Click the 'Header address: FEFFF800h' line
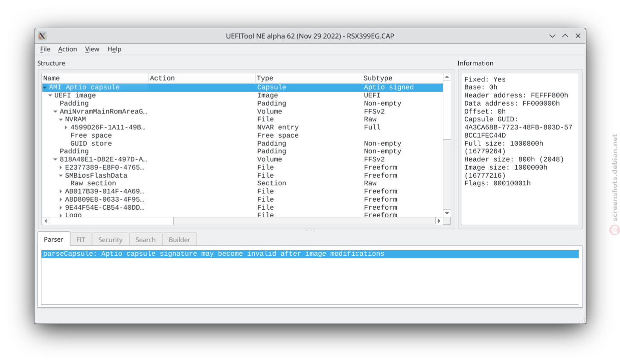 (x=516, y=95)
